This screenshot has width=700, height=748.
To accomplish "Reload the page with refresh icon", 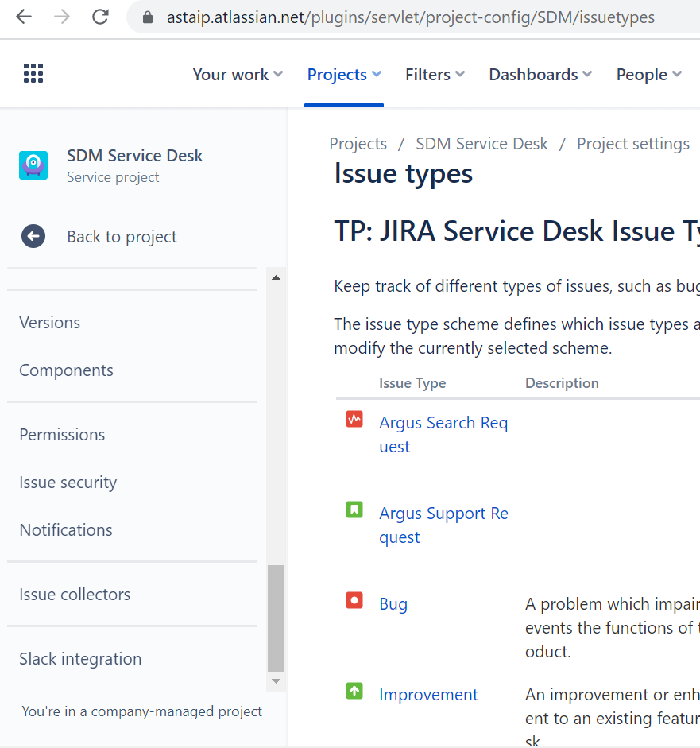I will (x=100, y=17).
